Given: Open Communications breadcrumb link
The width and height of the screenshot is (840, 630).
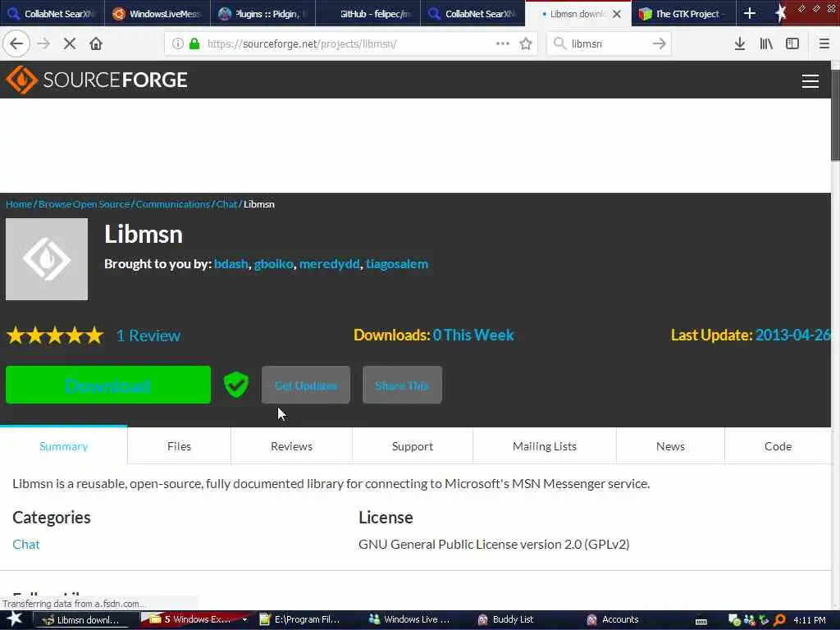Looking at the screenshot, I should pos(172,204).
